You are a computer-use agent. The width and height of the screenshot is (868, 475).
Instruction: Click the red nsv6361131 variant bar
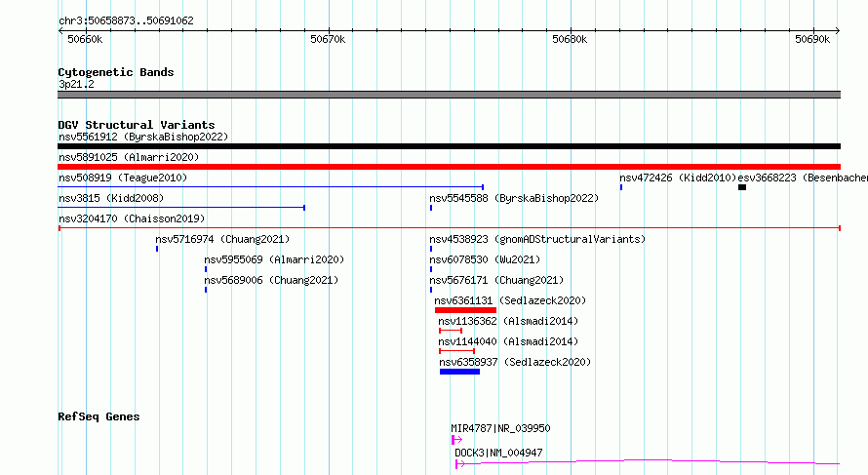coord(465,310)
